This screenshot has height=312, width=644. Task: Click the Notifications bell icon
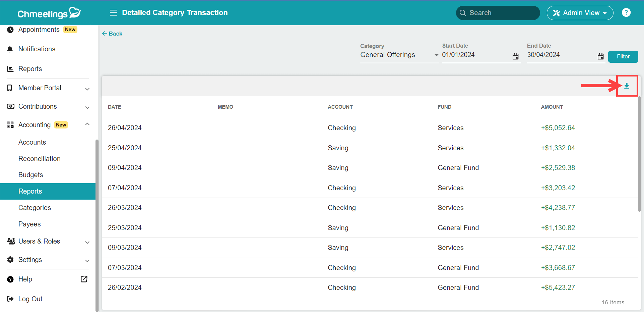coord(10,49)
